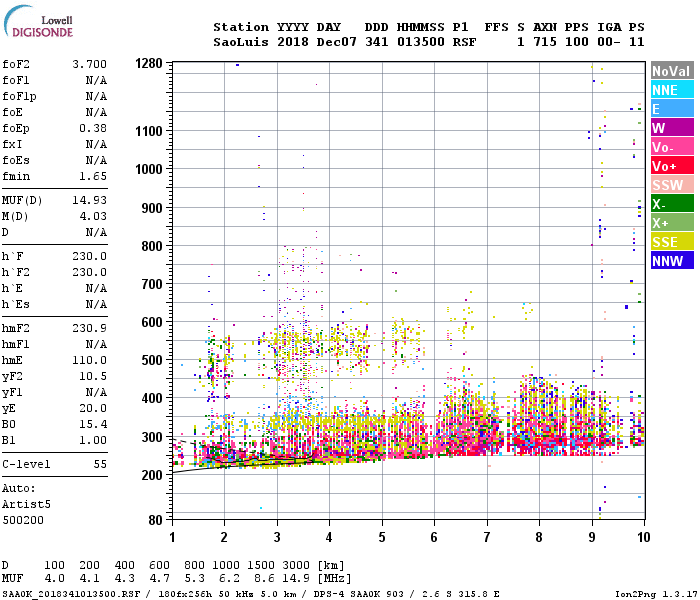Select the NoVal legend swatch
Image resolution: width=700 pixels, height=600 pixels.
(x=672, y=71)
